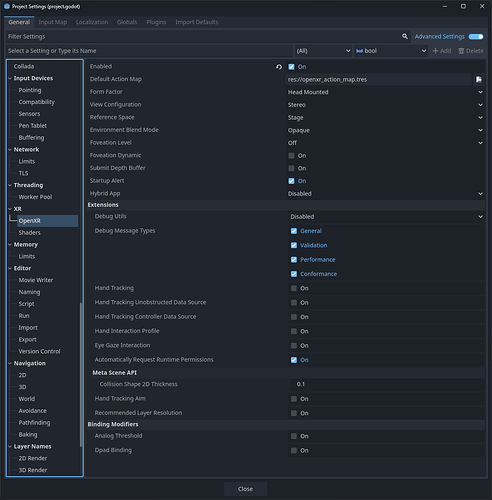Image resolution: width=492 pixels, height=500 pixels.
Task: Collapse the Input Devices tree section
Action: [10, 78]
